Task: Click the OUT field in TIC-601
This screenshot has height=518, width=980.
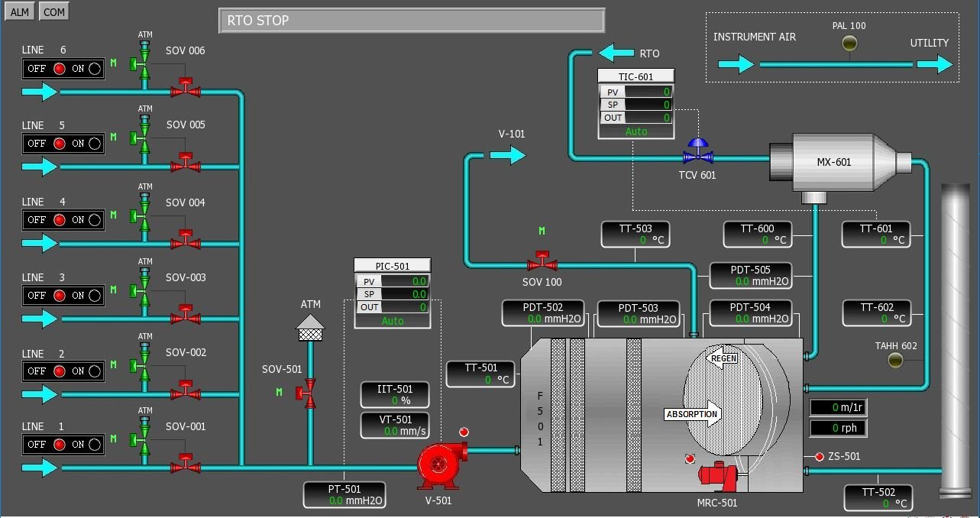Action: tap(647, 118)
